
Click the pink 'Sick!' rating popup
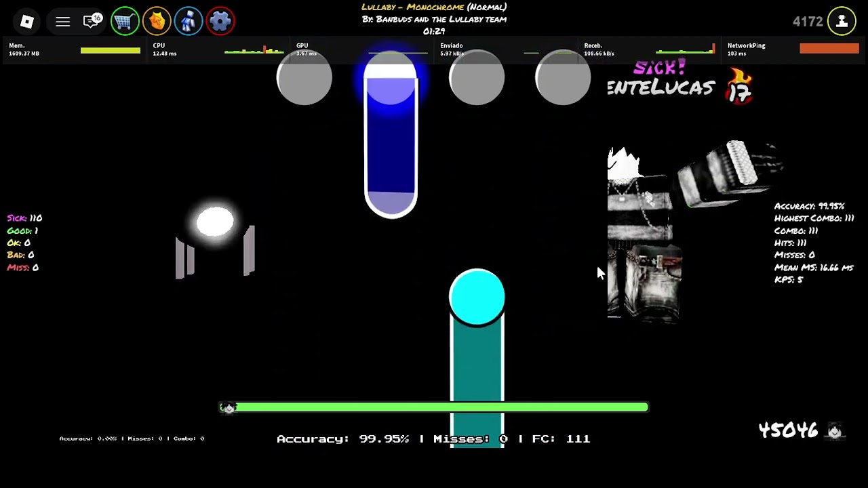point(659,68)
